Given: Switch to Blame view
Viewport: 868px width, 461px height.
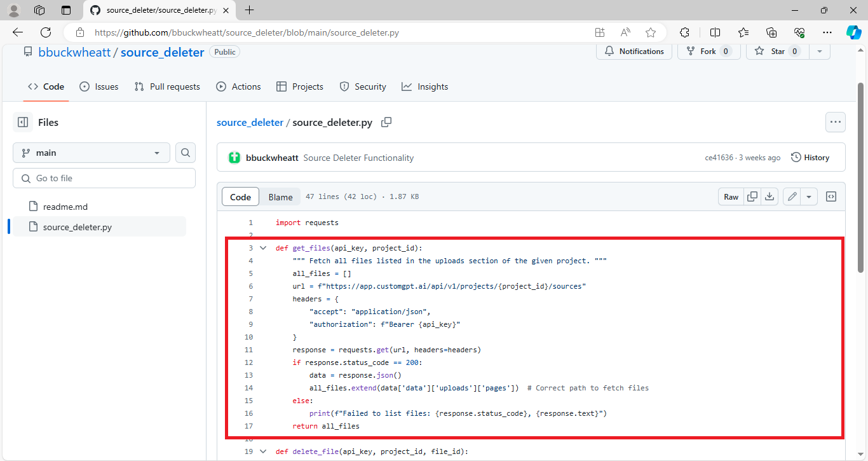Looking at the screenshot, I should click(x=280, y=196).
